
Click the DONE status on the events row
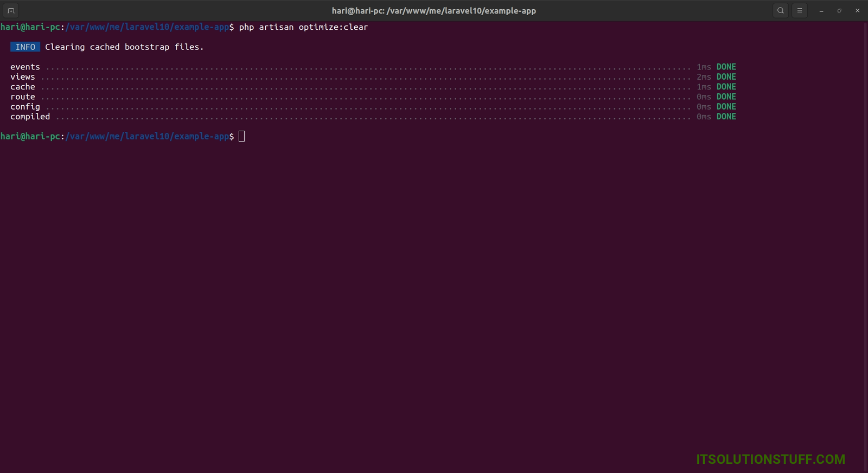726,67
